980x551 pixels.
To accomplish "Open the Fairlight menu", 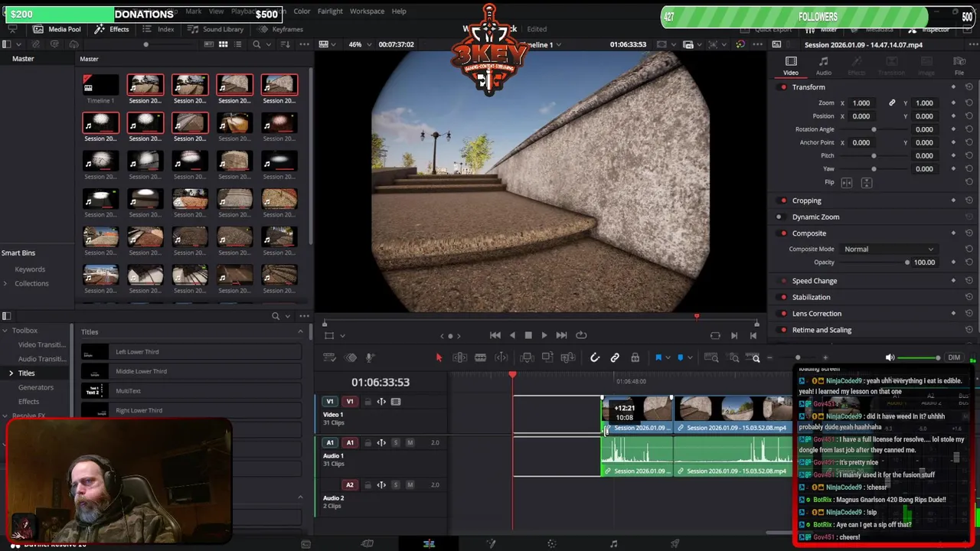I will (x=330, y=11).
